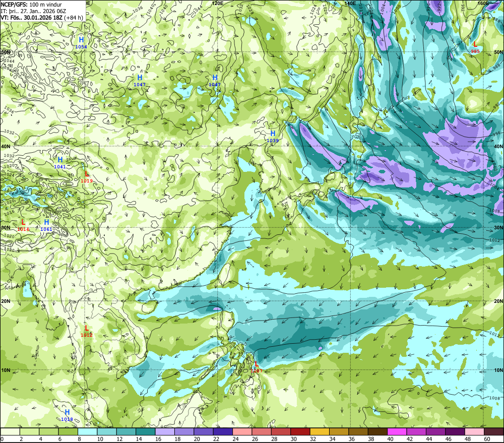Click the pressure value 985
Viewport: 504px width, 443px height.
[x=475, y=51]
